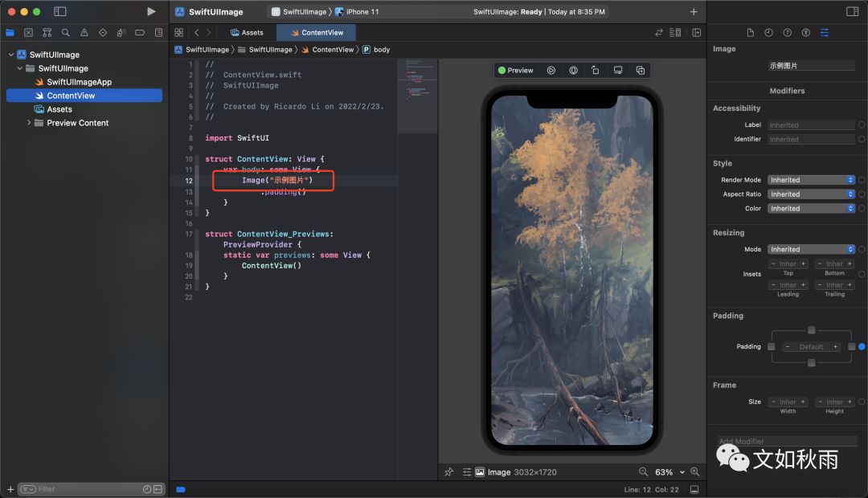868x498 pixels.
Task: Toggle the leading padding edge checkbox
Action: pyautogui.click(x=771, y=347)
